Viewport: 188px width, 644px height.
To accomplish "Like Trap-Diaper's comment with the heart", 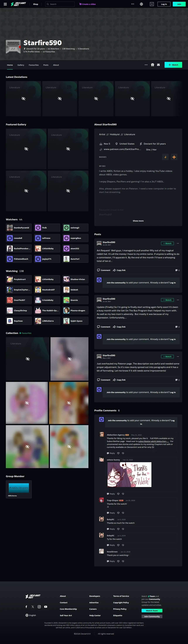I will point(118,513).
